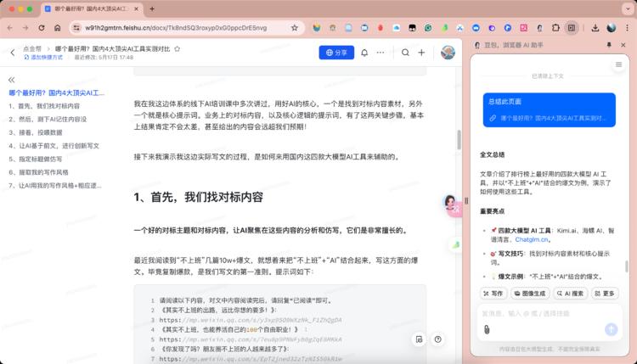The width and height of the screenshot is (637, 364).
Task: Click panel resize handle divider
Action: pos(466,200)
